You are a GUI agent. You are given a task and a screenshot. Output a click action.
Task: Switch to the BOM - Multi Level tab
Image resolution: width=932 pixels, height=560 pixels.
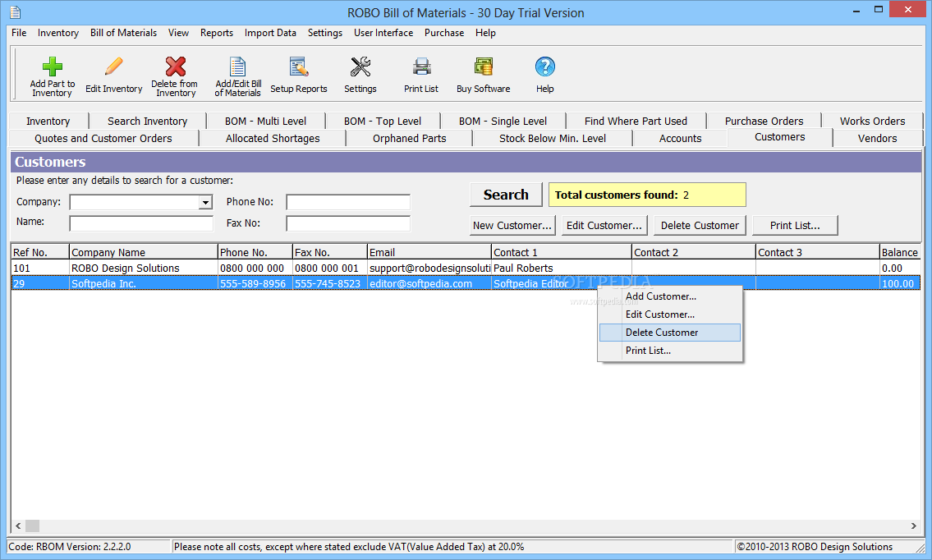tap(266, 122)
